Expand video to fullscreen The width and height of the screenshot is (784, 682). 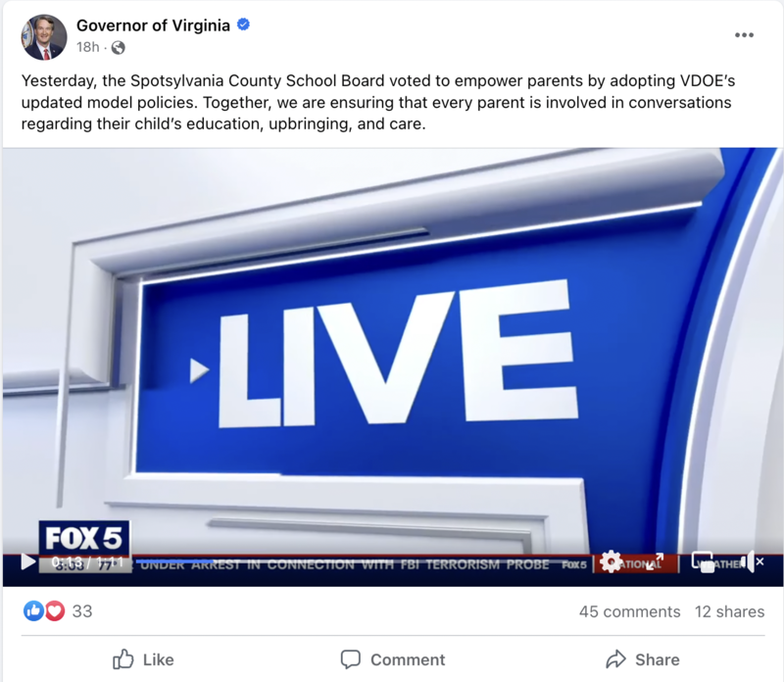[656, 561]
